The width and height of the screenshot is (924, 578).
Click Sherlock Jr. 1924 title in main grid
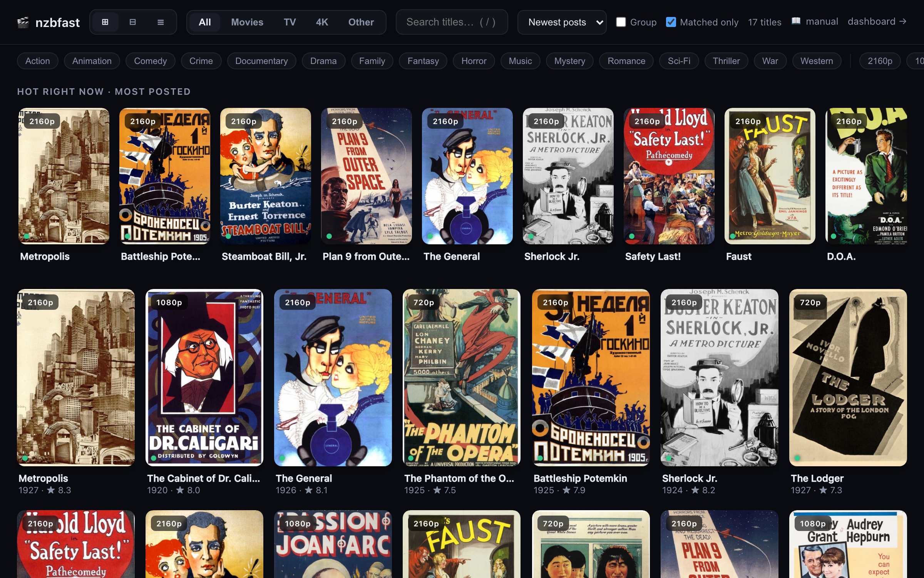pos(690,478)
